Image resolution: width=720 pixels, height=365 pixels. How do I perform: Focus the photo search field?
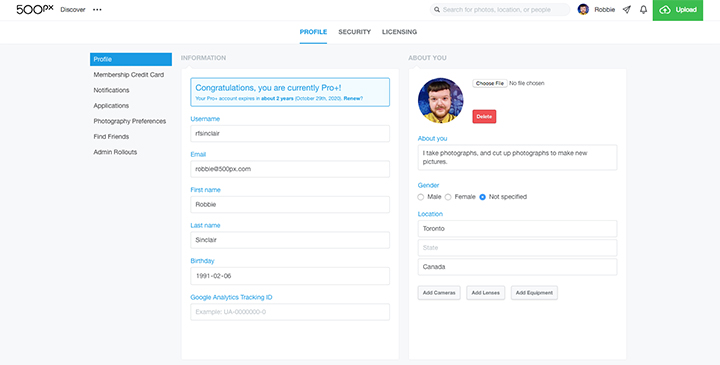click(500, 10)
